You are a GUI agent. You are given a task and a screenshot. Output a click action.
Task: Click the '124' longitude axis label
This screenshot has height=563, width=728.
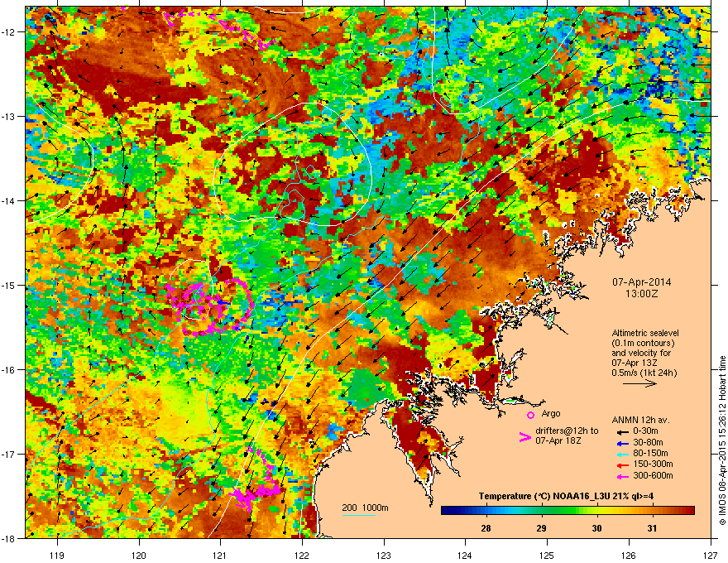click(x=465, y=555)
